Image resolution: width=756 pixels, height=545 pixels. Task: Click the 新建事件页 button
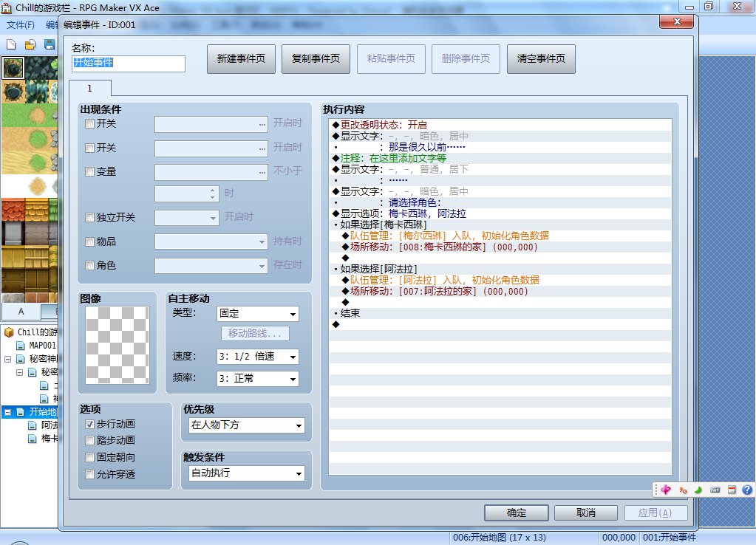click(x=241, y=59)
